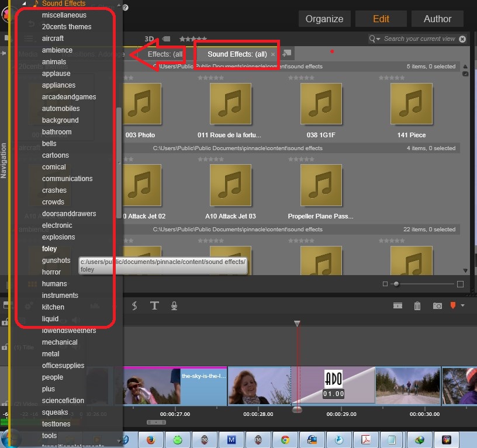Select the Propeller Plane Pass... clip
The image size is (477, 448).
tap(321, 185)
